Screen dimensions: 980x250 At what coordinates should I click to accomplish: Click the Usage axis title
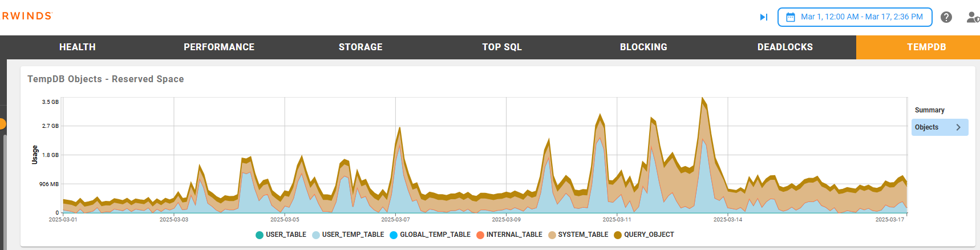click(35, 155)
